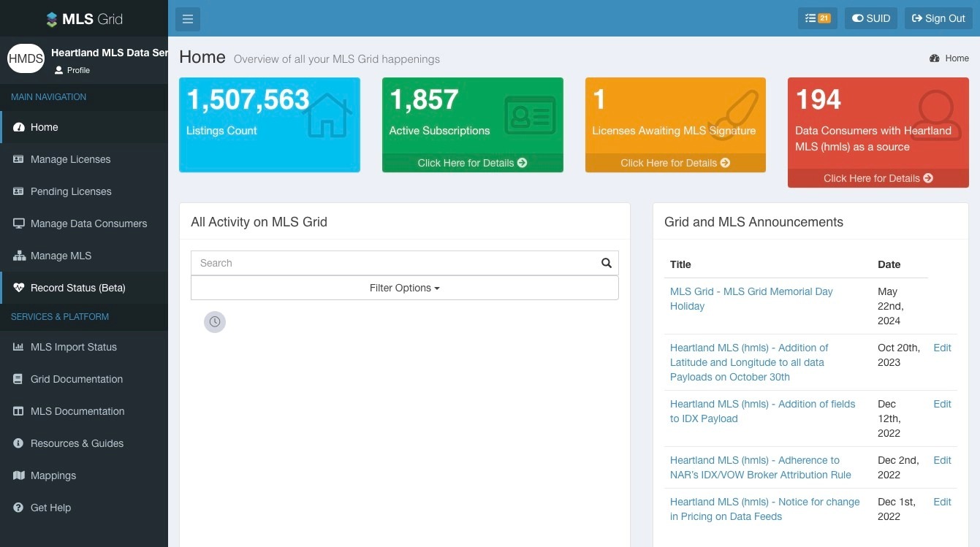Viewport: 980px width, 547px height.
Task: Click the Active Subscriptions ID card icon
Action: coord(530,115)
